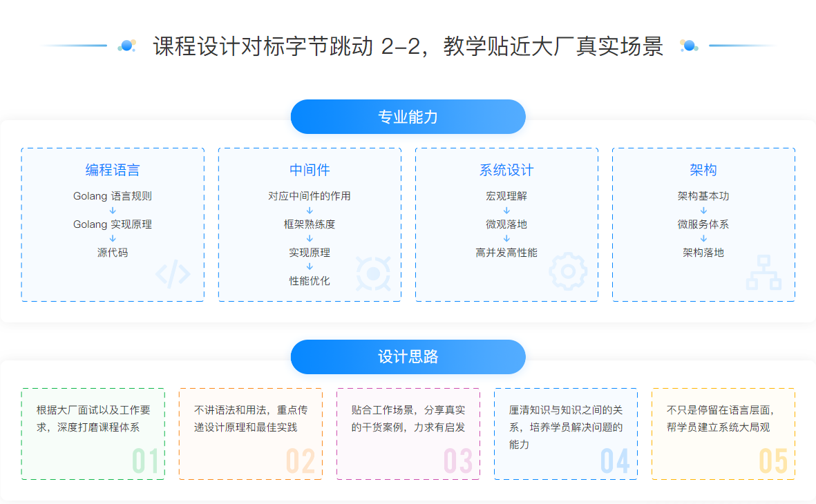The height and width of the screenshot is (504, 816).
Task: Click the 微服务体系 text
Action: 703,224
